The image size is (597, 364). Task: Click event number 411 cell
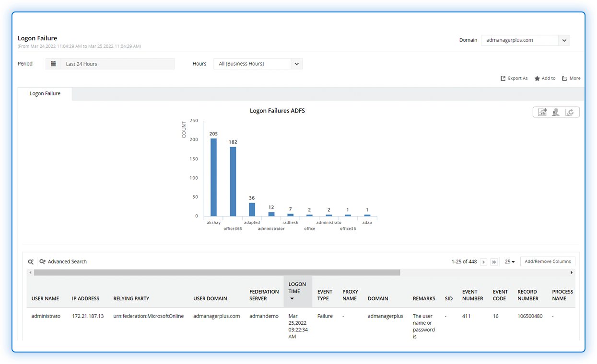tap(467, 316)
